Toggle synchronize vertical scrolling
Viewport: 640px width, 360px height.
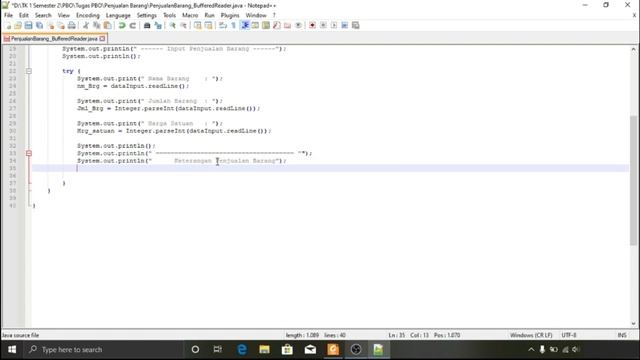coord(198,25)
